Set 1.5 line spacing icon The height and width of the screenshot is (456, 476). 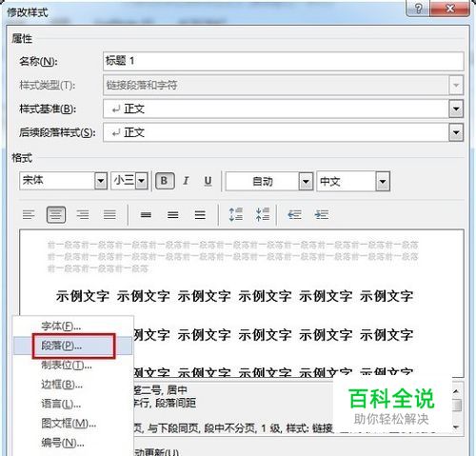[x=173, y=215]
